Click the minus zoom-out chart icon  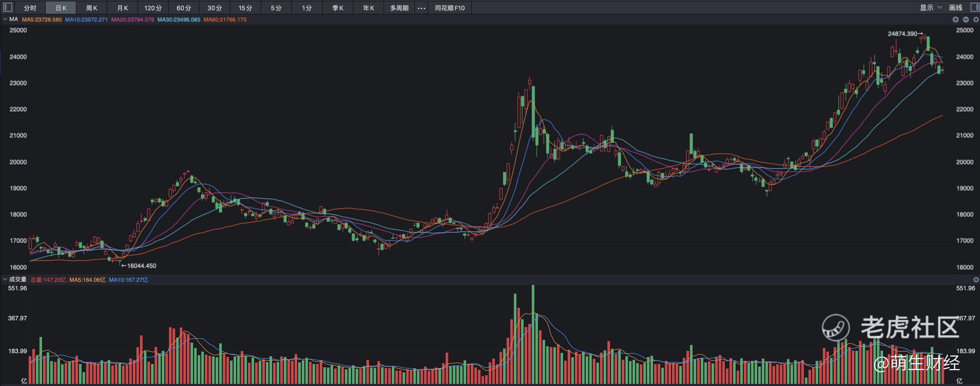point(966,20)
